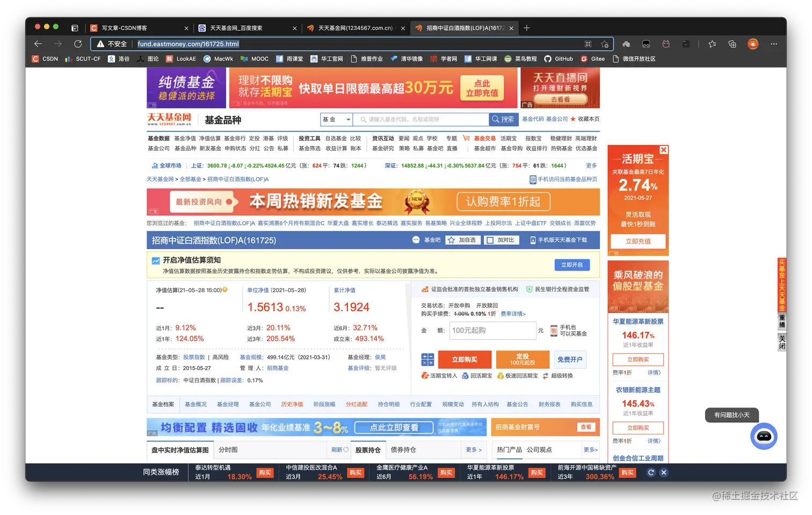This screenshot has height=515, width=812.
Task: Click 关闭 on right edge vertical sidebar
Action: [x=782, y=342]
